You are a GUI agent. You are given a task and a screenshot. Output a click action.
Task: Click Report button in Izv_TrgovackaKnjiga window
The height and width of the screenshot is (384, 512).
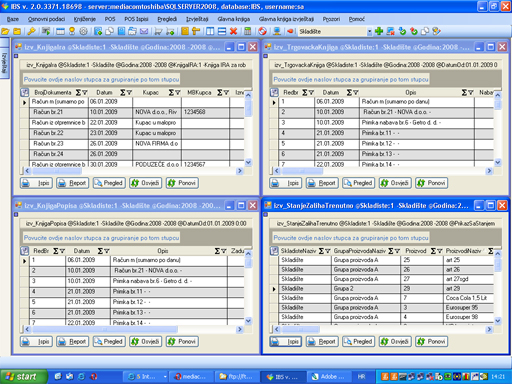coord(322,183)
